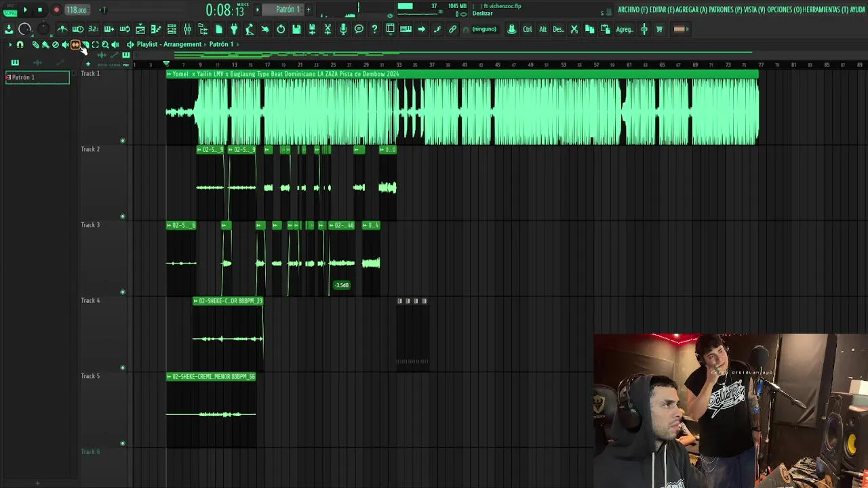Click the Play transport button
The width and height of the screenshot is (868, 488).
point(25,9)
